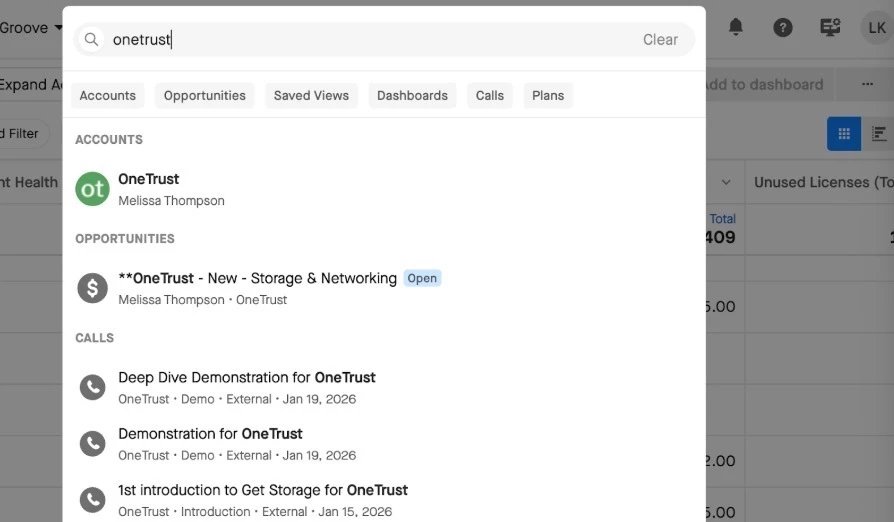Click the green OneTrust account logo
Viewport: 894px width, 522px height.
92,189
